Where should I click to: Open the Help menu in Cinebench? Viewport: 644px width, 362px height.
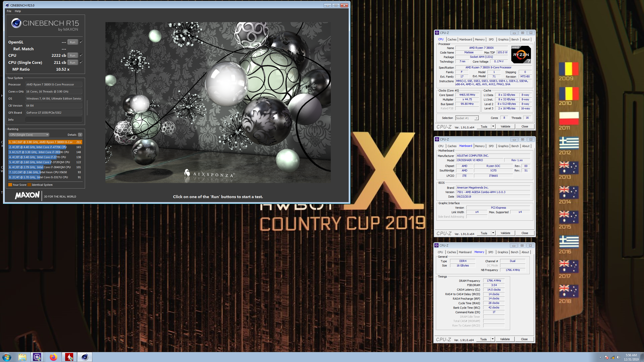click(x=18, y=11)
